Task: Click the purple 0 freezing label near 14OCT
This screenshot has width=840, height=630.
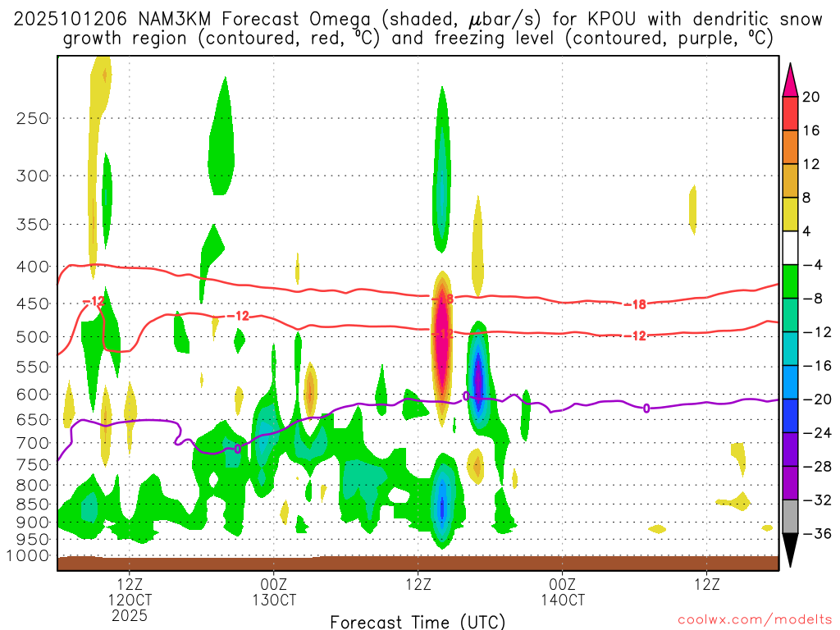Action: point(646,409)
